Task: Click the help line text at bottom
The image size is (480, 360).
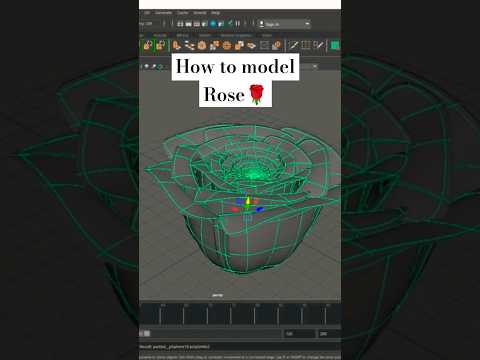Action: point(240,357)
